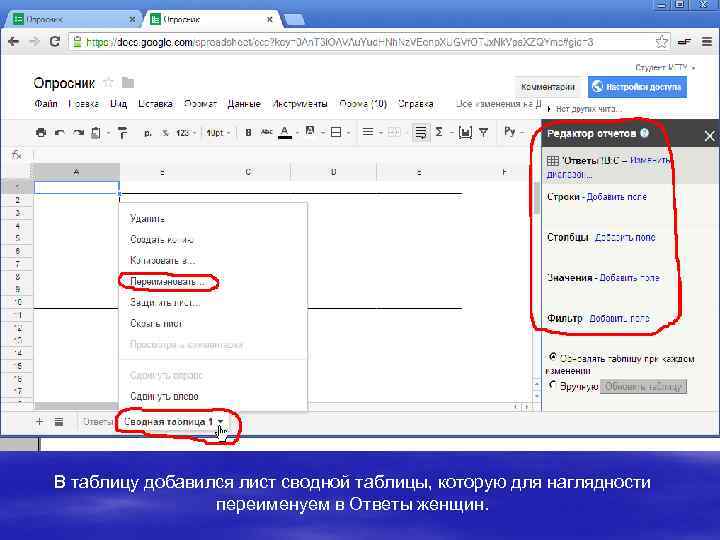Undo the last action with the toolbar arrow
Image resolution: width=720 pixels, height=540 pixels.
(59, 133)
